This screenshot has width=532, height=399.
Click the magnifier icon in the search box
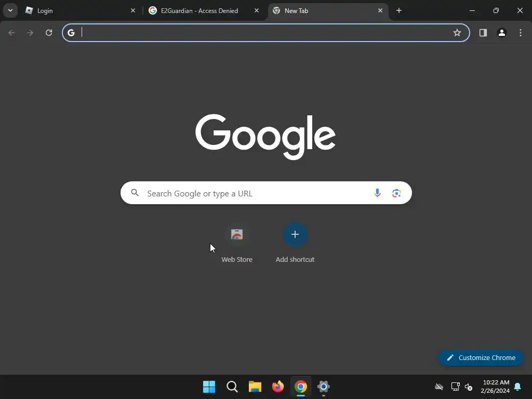[135, 193]
